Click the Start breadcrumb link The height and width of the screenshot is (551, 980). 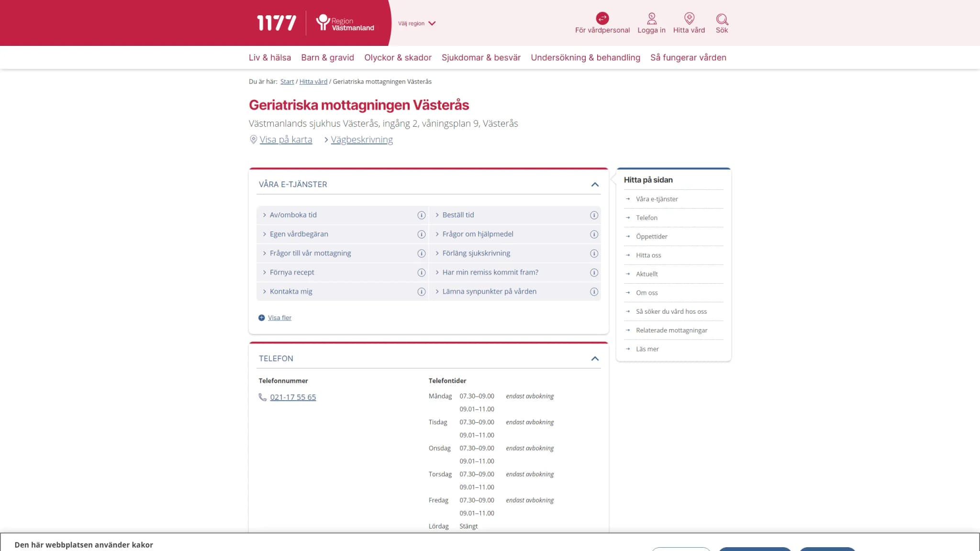click(x=287, y=82)
